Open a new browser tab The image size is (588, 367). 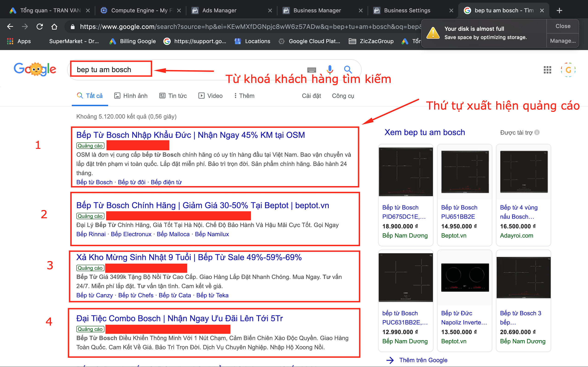pyautogui.click(x=559, y=10)
